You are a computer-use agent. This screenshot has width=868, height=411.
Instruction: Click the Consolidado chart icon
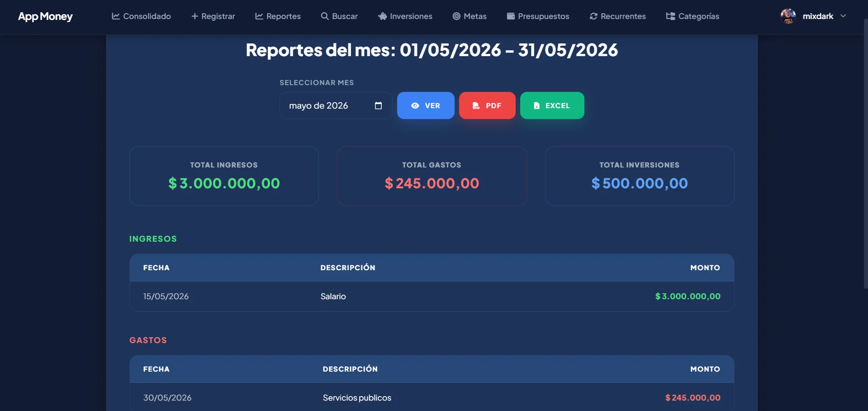[116, 16]
